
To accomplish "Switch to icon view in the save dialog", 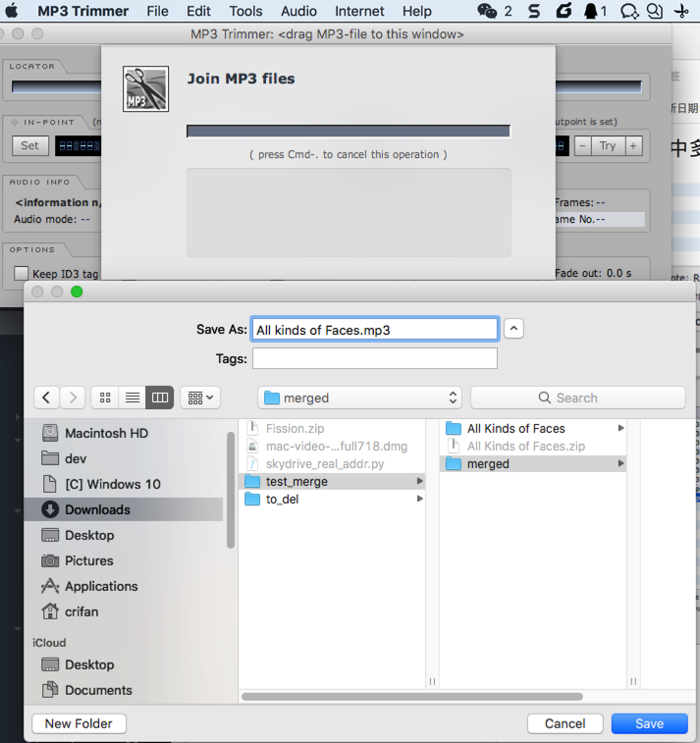I will point(105,398).
